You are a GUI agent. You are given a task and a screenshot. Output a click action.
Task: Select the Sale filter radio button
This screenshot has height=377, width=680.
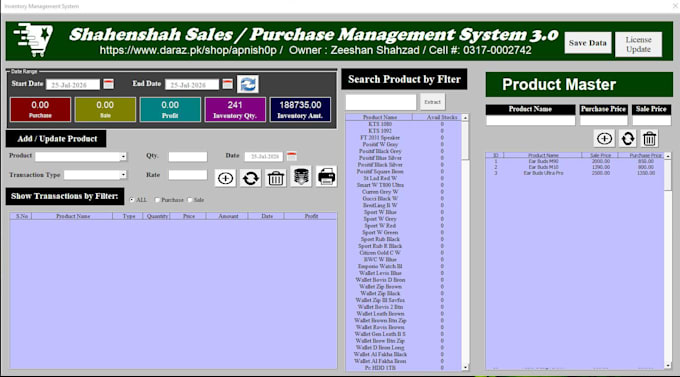click(x=190, y=200)
